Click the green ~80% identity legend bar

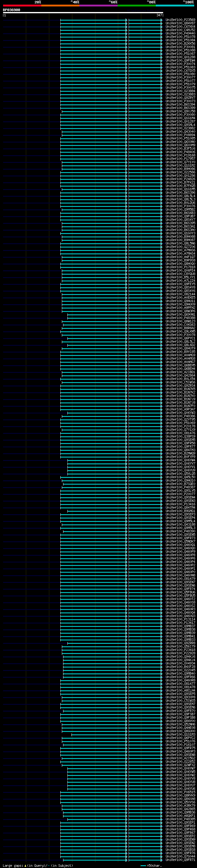pyautogui.click(x=137, y=6)
